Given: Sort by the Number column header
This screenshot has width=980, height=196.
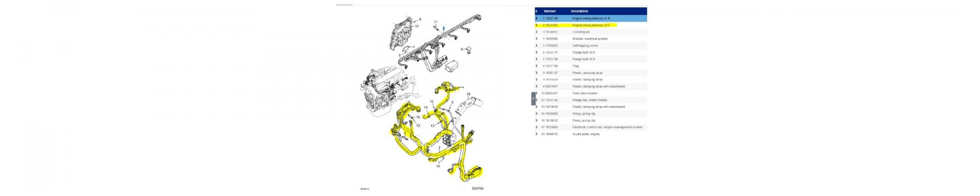Looking at the screenshot, I should pyautogui.click(x=550, y=11).
